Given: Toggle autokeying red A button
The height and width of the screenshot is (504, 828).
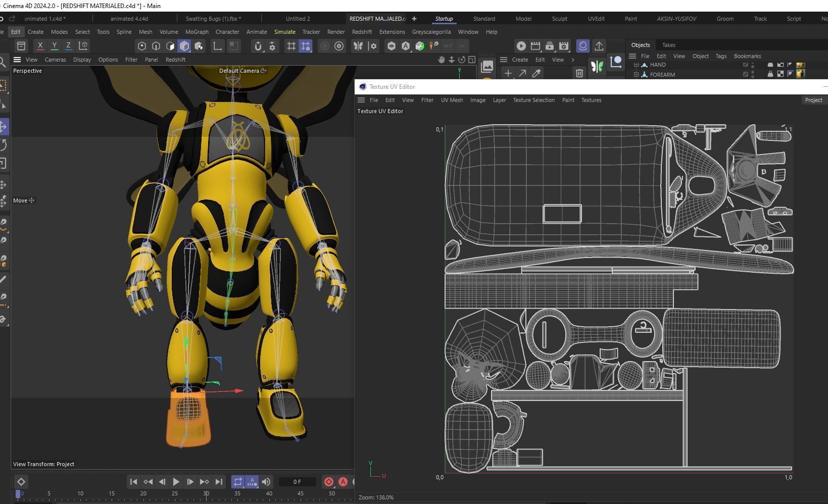Looking at the screenshot, I should coord(343,482).
